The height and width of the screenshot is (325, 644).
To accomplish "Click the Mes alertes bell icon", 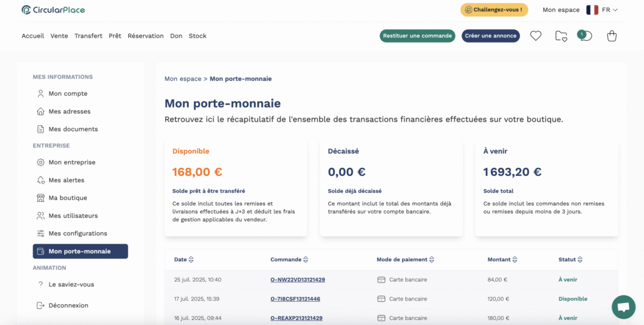I will (40, 180).
